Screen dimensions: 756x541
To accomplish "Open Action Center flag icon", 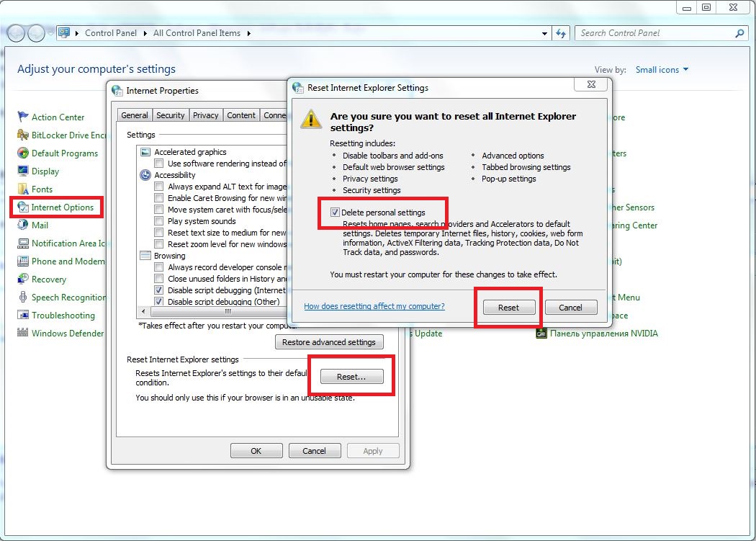I will (x=22, y=117).
